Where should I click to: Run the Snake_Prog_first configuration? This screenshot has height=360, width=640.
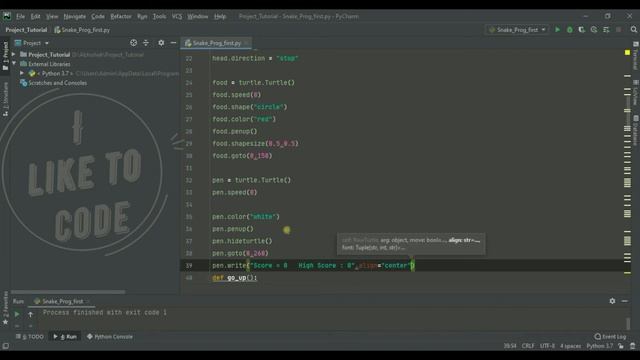557,30
